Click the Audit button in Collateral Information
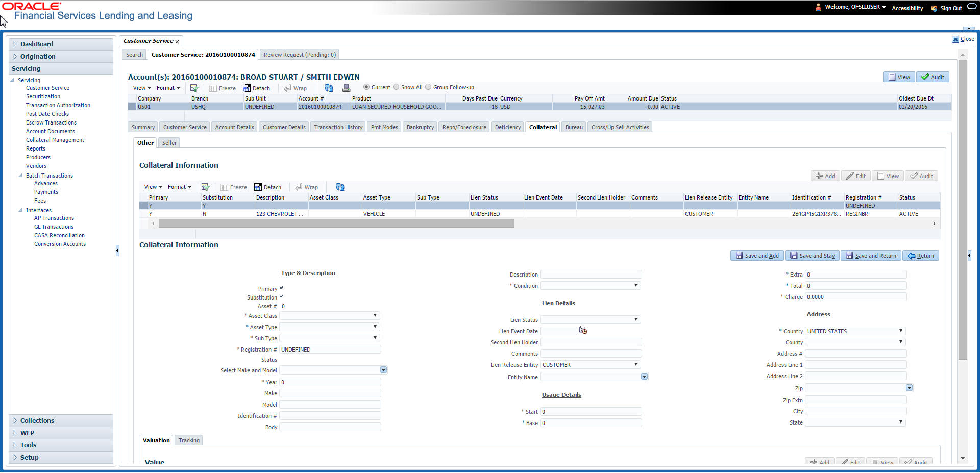 coord(921,176)
